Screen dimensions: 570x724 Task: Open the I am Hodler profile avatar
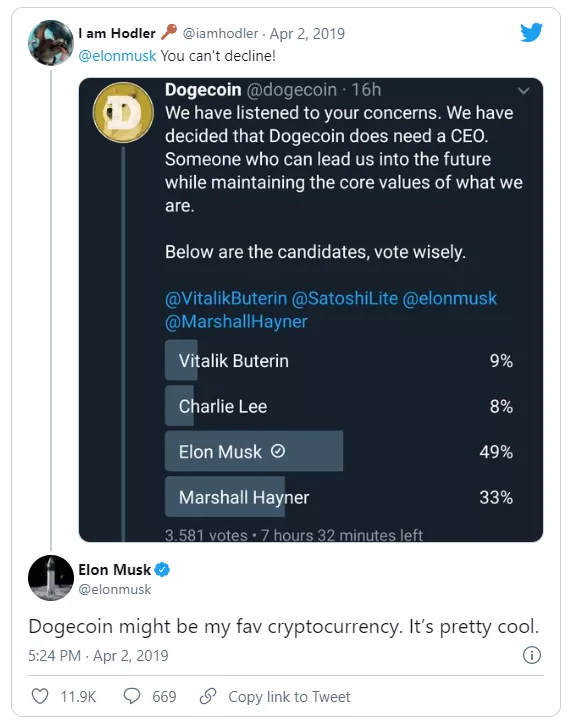(51, 43)
